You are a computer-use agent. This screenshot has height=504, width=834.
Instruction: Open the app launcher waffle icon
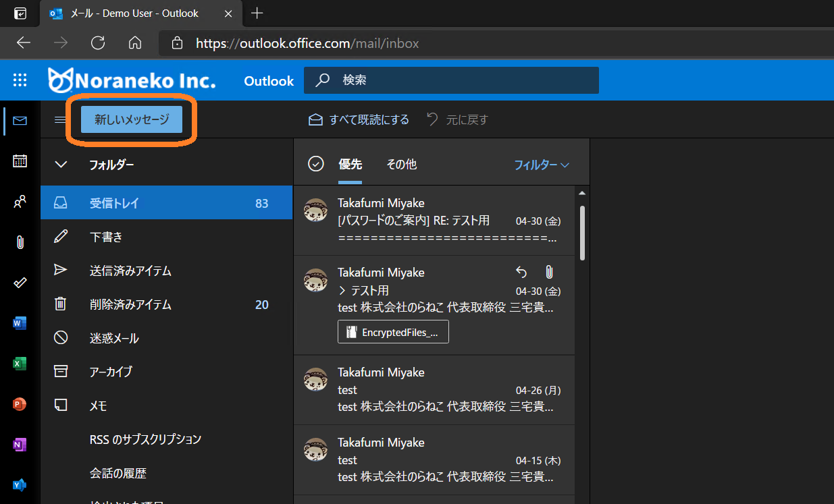(20, 80)
